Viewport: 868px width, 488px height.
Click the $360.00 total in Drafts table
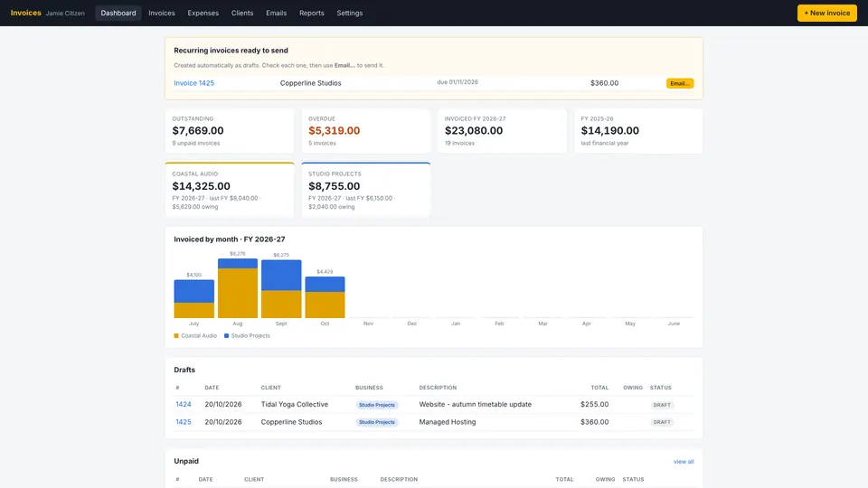(595, 422)
